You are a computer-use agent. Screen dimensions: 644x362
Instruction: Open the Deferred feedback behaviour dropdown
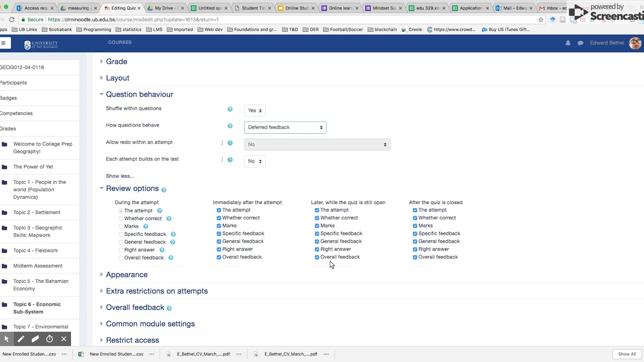click(x=285, y=127)
